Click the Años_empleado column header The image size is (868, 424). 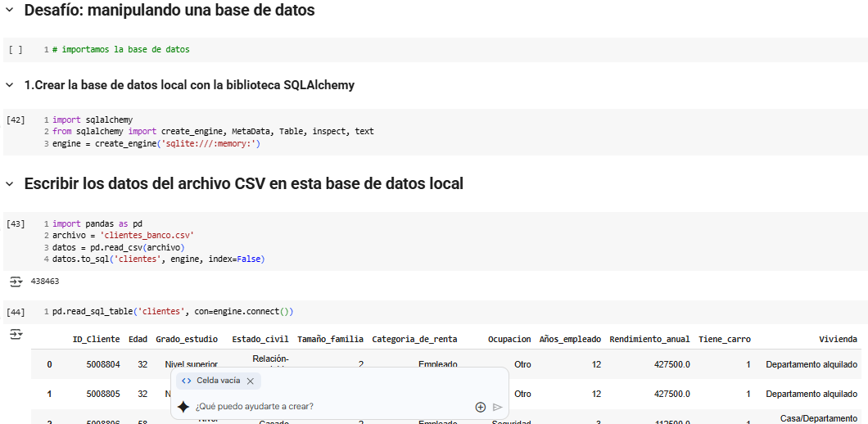tap(570, 339)
